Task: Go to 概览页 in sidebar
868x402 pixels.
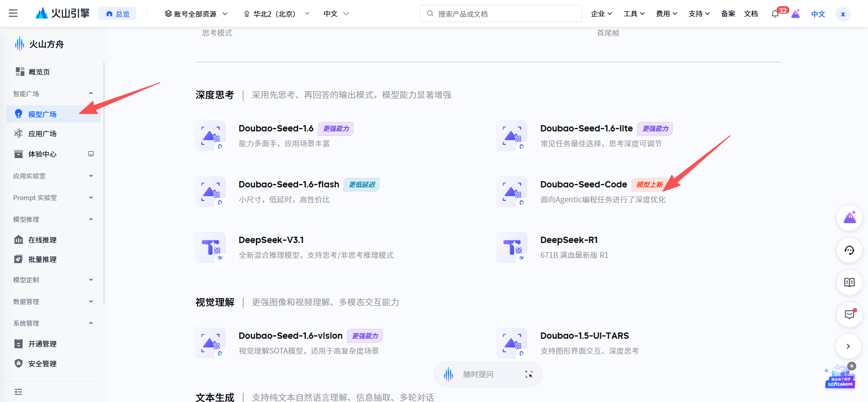Action: (53, 72)
